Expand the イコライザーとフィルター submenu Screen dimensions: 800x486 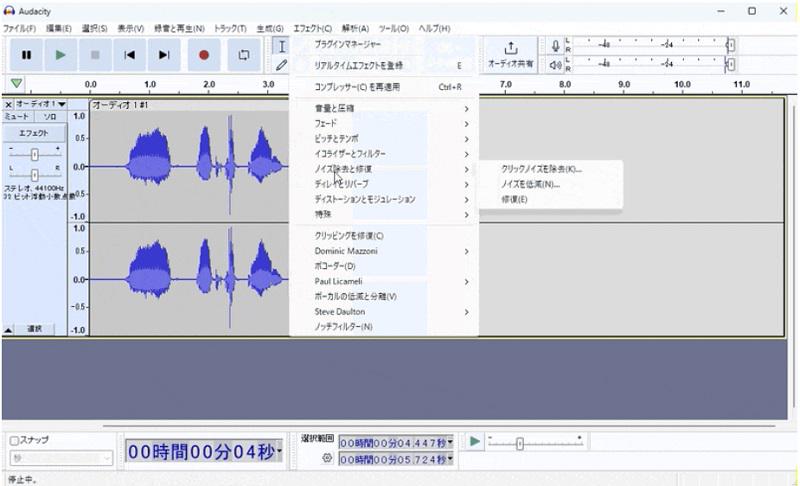tap(384, 154)
